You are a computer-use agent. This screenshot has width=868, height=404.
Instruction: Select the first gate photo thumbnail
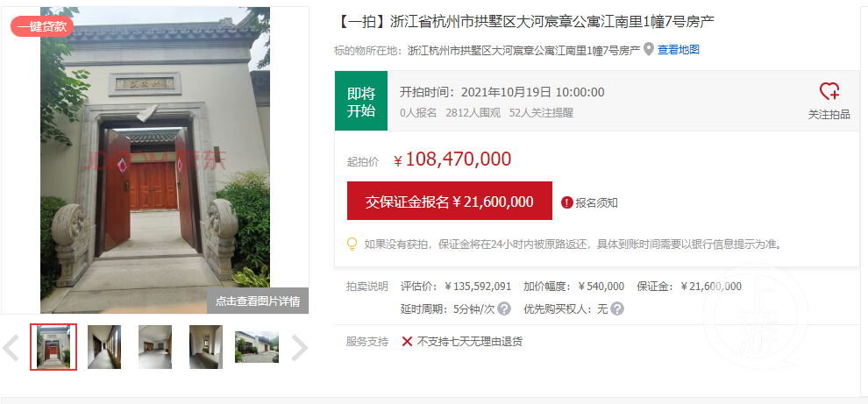[x=53, y=347]
